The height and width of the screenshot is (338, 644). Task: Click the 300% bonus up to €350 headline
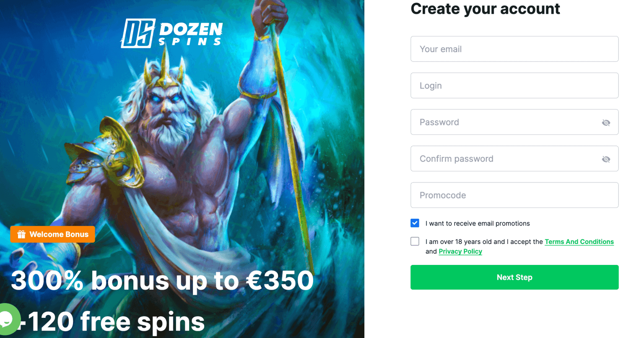(162, 280)
